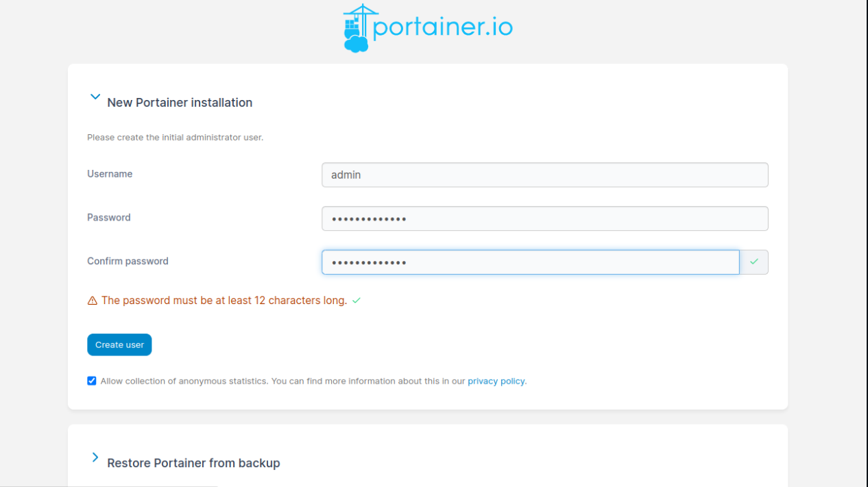Click inside the Password input field
868x487 pixels.
[x=544, y=218]
